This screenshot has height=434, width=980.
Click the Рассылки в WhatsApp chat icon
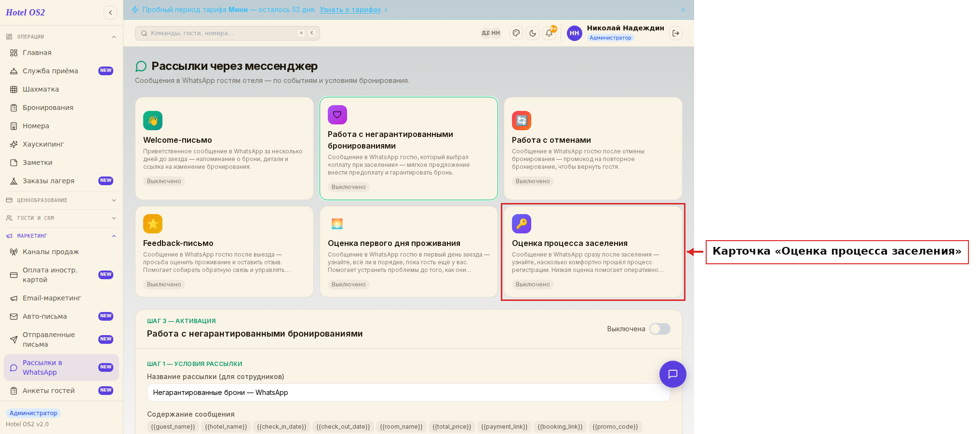[14, 367]
